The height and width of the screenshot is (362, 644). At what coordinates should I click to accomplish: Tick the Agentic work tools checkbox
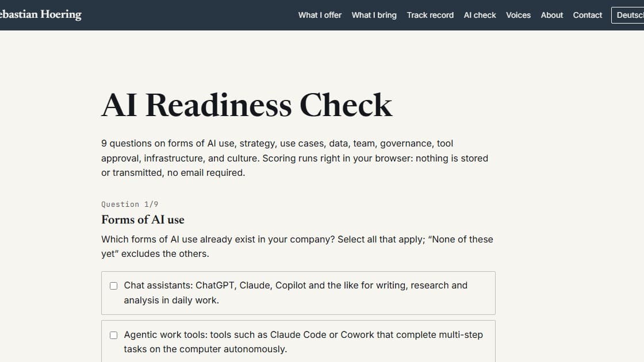click(114, 336)
